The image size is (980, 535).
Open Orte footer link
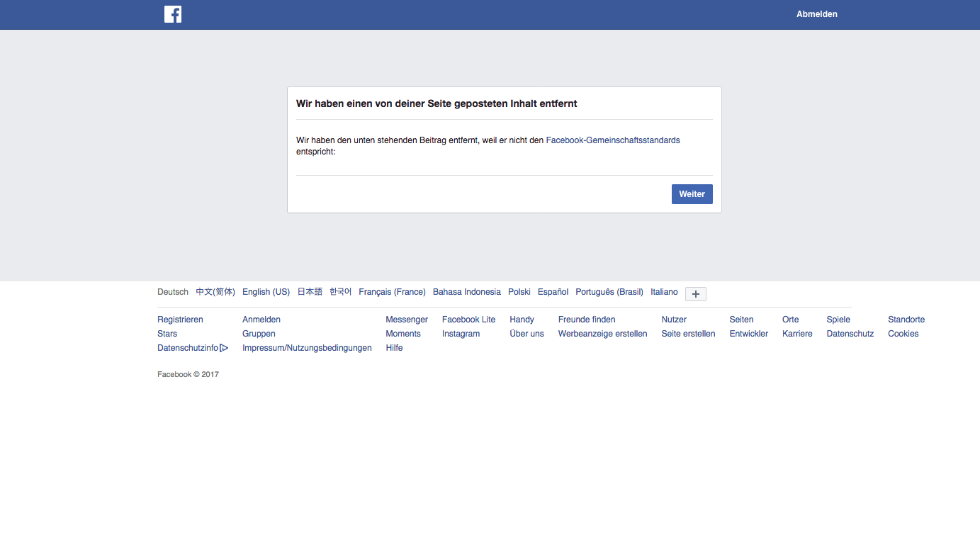[x=791, y=320]
